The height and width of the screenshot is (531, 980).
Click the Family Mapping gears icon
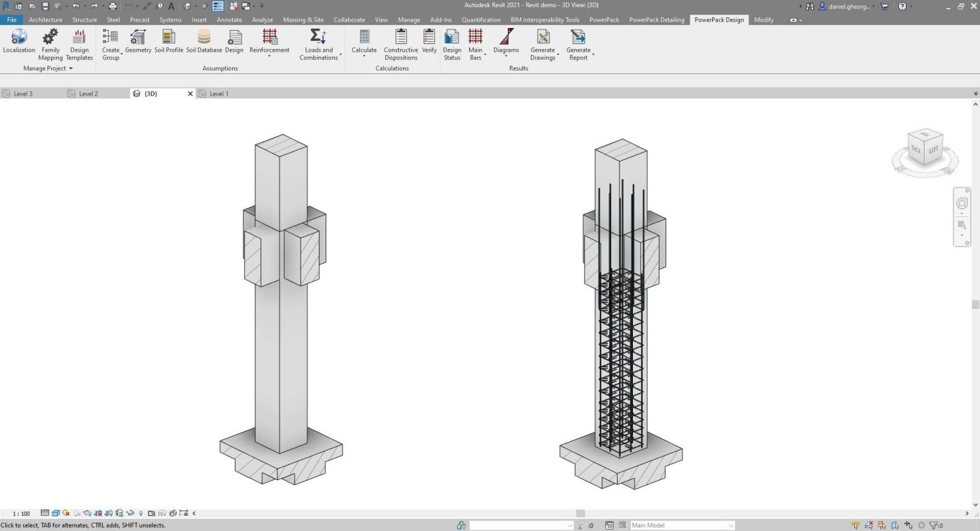pos(50,37)
